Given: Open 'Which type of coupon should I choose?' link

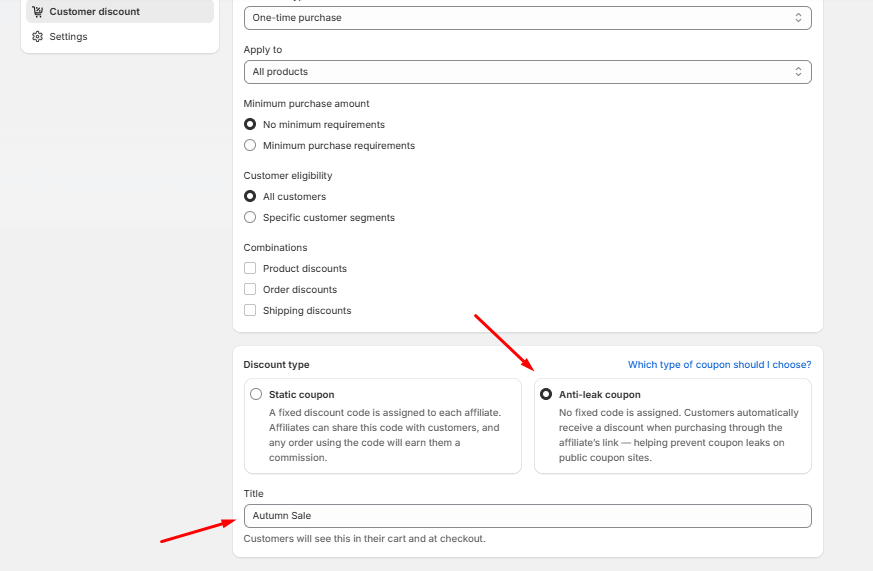Looking at the screenshot, I should click(719, 365).
